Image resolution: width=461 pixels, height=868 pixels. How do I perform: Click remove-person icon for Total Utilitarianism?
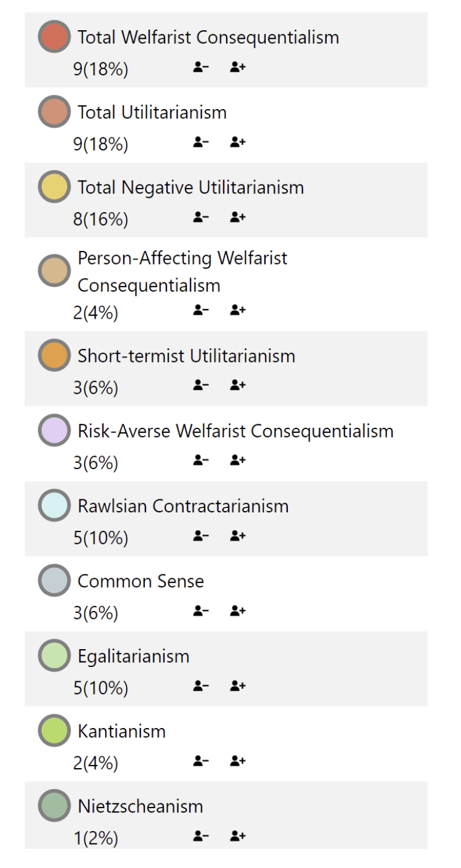(201, 142)
